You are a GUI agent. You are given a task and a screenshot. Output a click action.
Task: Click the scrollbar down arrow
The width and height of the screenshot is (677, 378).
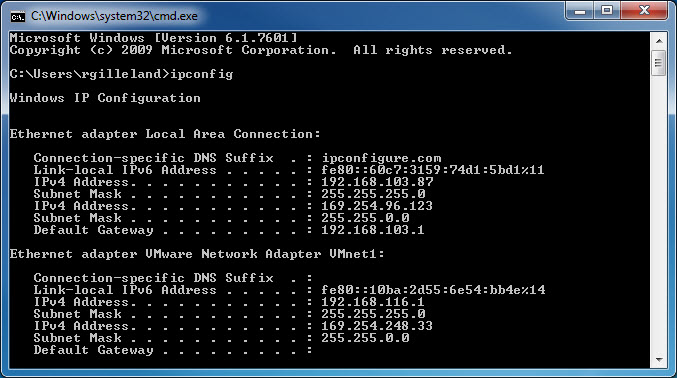659,359
